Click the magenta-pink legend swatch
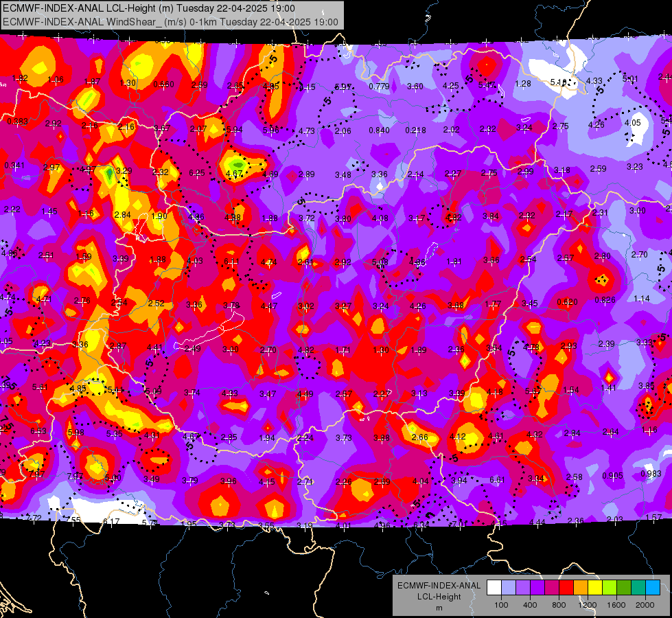Image resolution: width=672 pixels, height=618 pixels. pos(552,588)
